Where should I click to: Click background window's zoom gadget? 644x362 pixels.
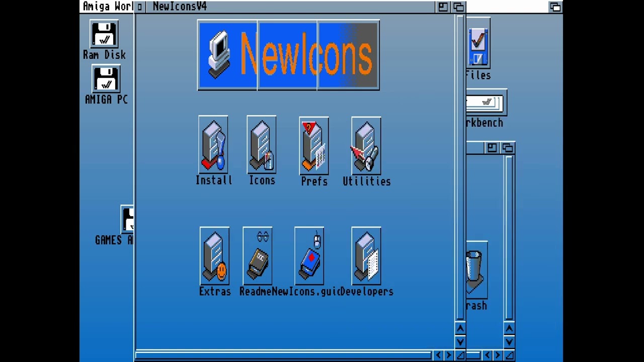click(x=492, y=148)
